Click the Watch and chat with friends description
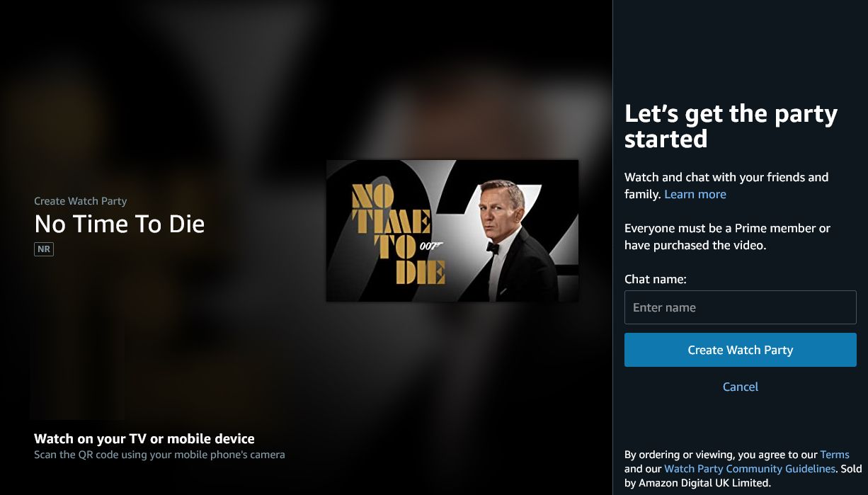The height and width of the screenshot is (495, 868). (x=726, y=186)
